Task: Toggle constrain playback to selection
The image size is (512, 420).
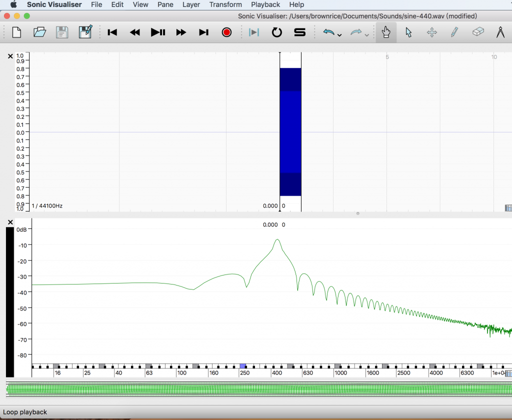Action: [x=254, y=32]
